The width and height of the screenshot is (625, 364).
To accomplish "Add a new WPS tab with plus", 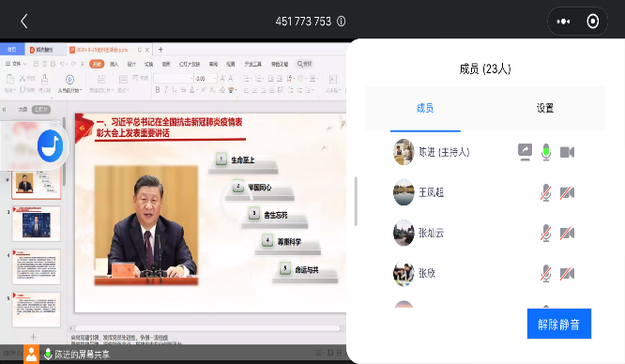I will (x=160, y=50).
